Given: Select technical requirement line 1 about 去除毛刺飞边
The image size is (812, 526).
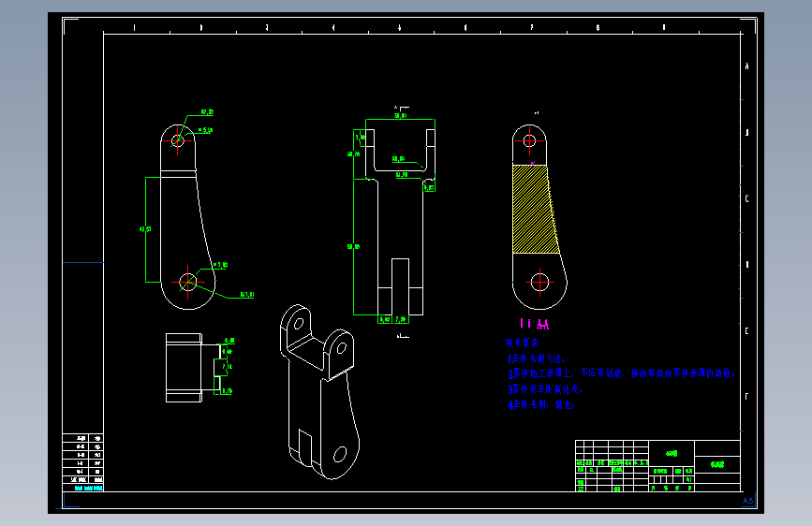Looking at the screenshot, I should tap(536, 358).
